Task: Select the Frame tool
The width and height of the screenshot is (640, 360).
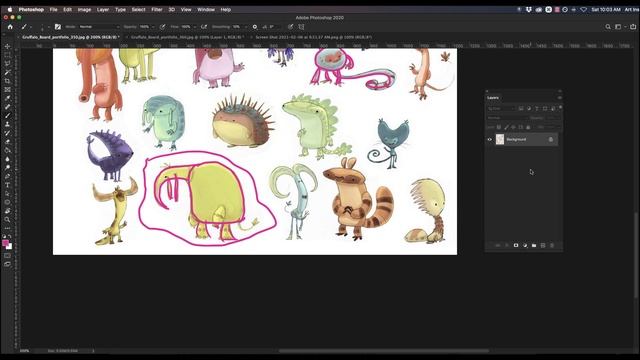Action: tap(7, 89)
